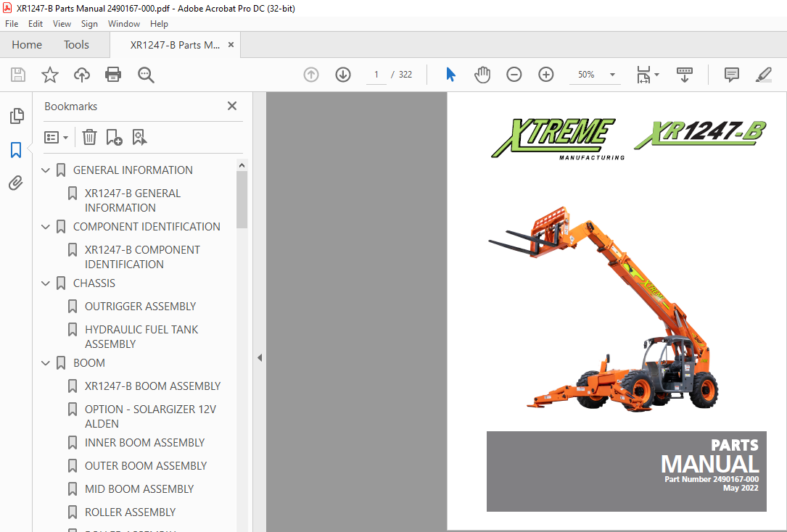Switch to the Tools tab
The height and width of the screenshot is (532, 787).
tap(76, 45)
